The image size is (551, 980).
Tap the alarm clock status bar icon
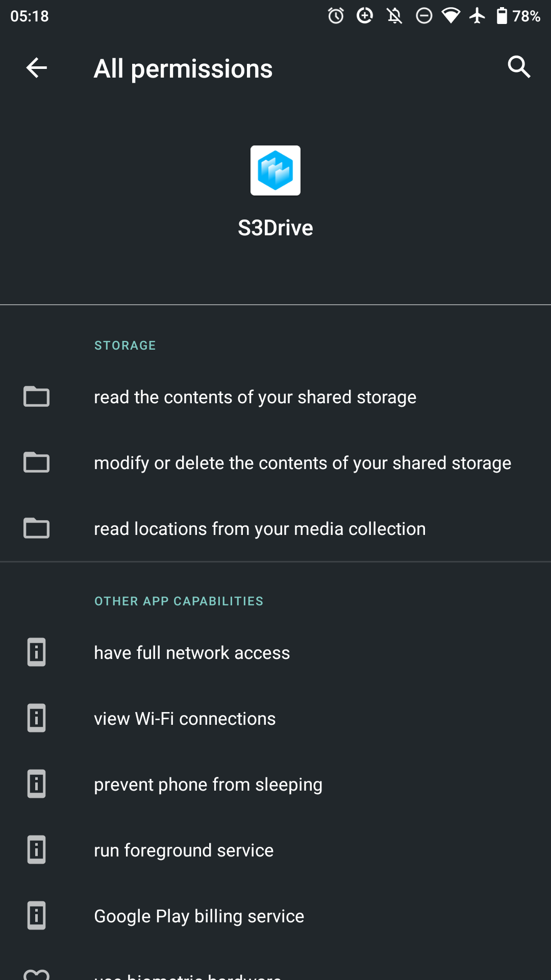(x=336, y=16)
